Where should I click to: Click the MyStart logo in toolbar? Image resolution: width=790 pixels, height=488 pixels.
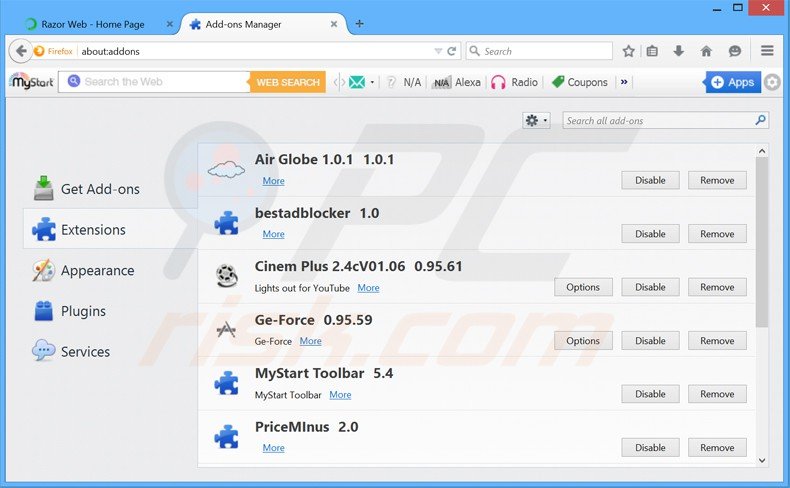click(x=32, y=82)
